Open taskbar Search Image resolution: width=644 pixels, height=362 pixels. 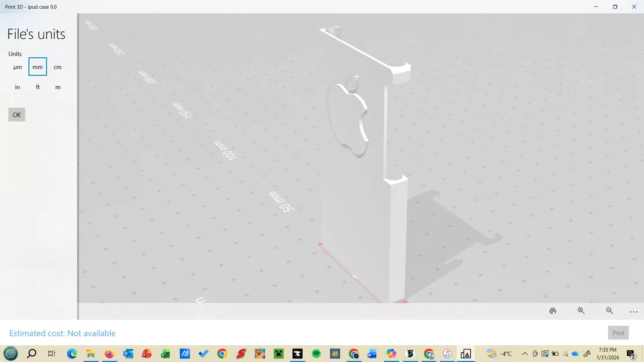point(32,353)
